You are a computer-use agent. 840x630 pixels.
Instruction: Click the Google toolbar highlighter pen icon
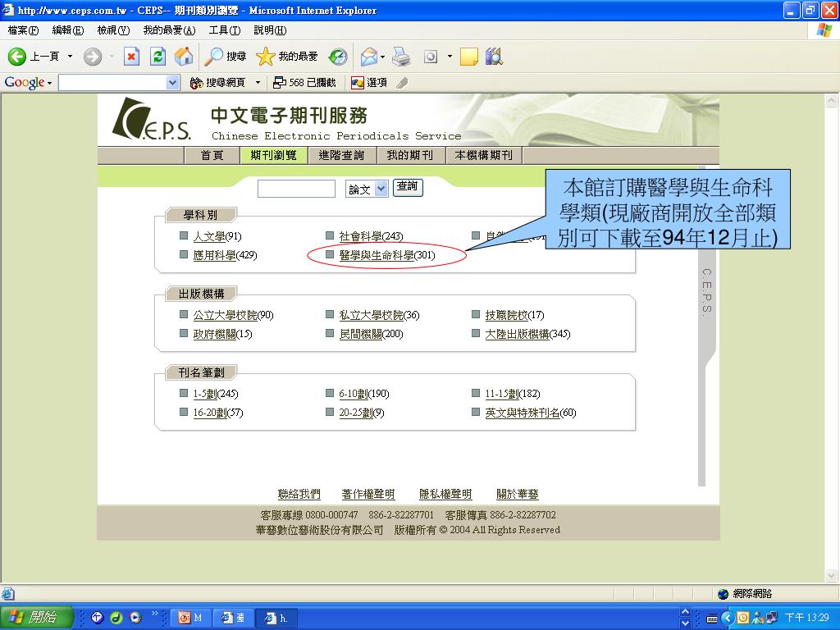(x=402, y=83)
